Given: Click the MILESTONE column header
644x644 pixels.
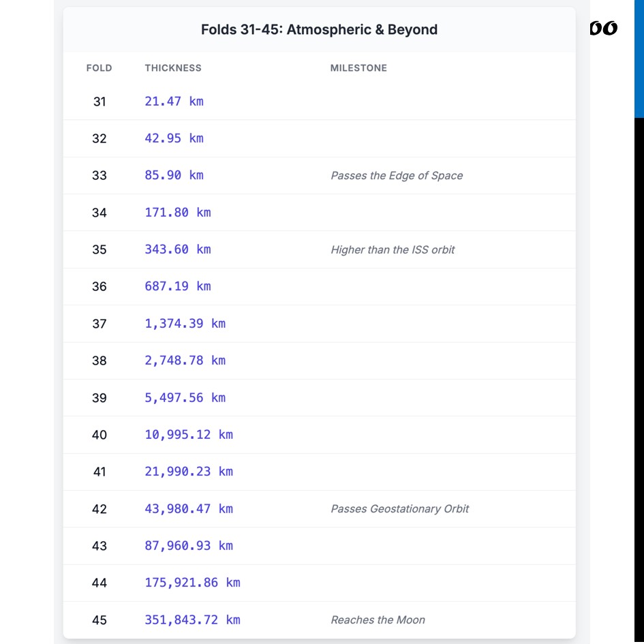Looking at the screenshot, I should (x=358, y=67).
